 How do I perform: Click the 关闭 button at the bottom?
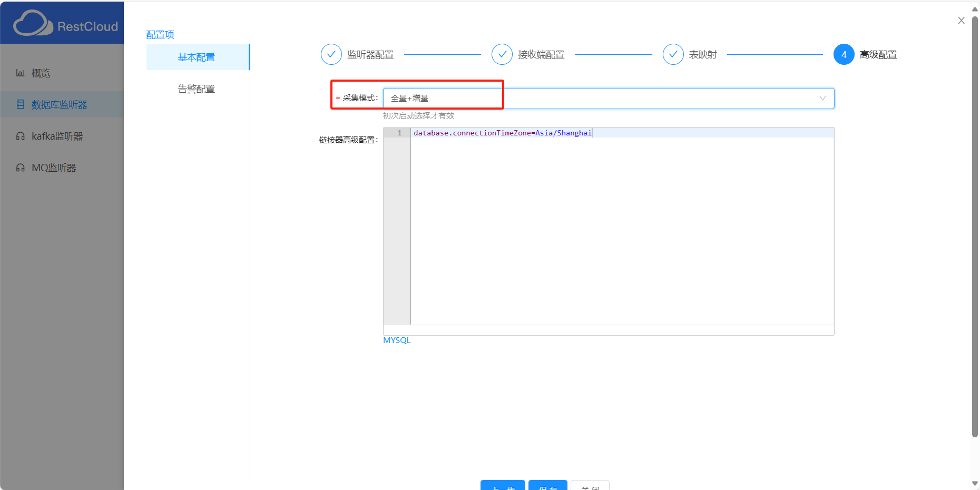click(590, 486)
